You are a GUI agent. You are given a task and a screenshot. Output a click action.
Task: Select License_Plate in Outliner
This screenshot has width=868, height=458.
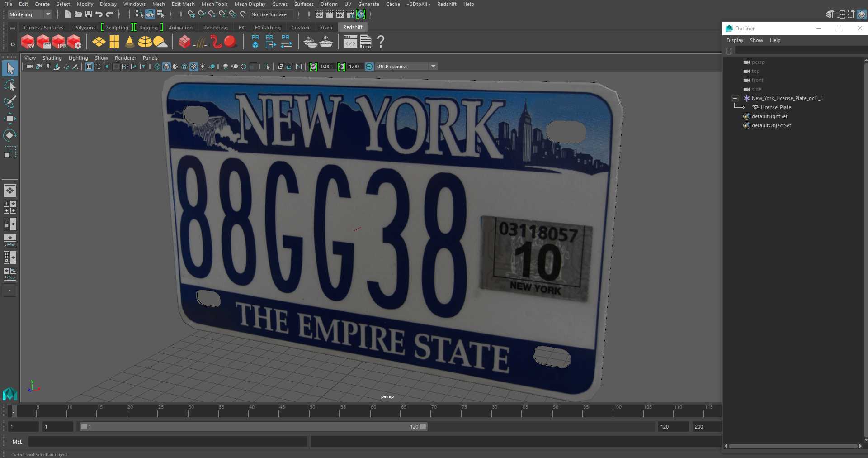click(x=776, y=107)
